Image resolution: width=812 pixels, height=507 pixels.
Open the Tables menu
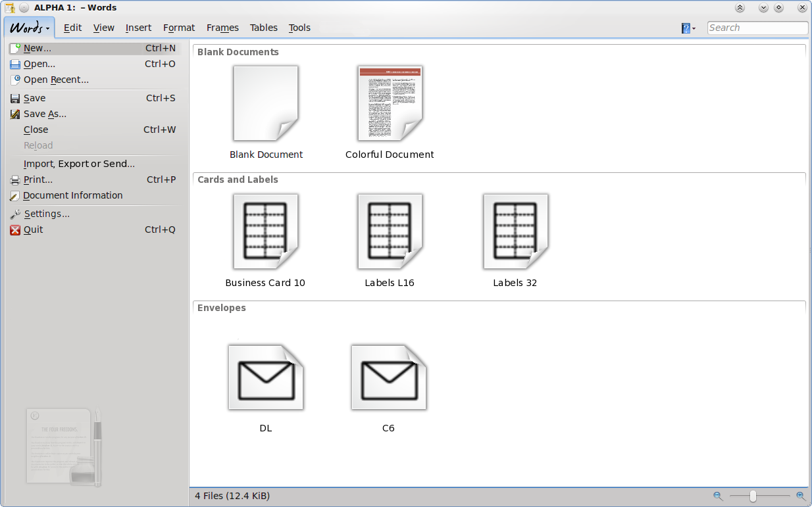(x=263, y=28)
